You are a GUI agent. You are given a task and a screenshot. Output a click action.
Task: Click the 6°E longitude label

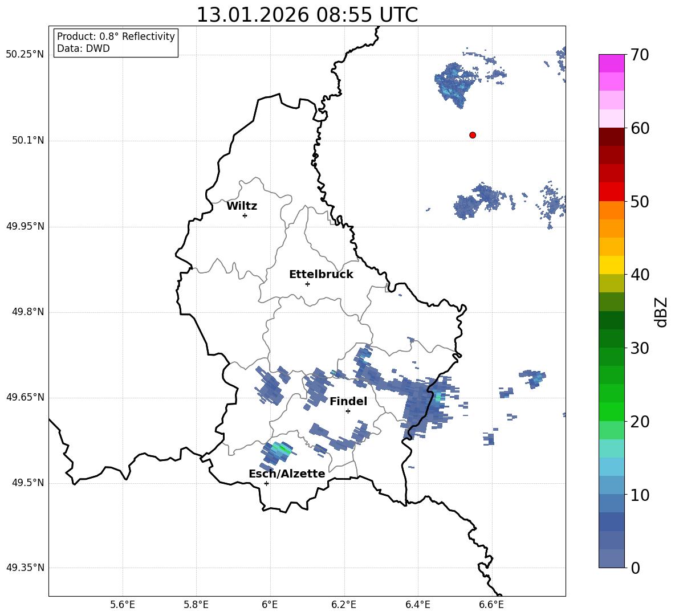[270, 605]
